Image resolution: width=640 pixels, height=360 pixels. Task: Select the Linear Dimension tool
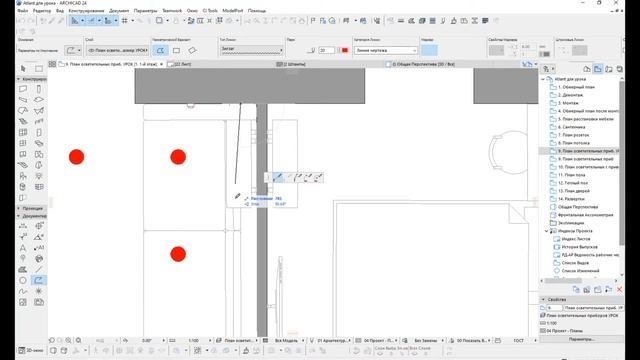(23, 226)
